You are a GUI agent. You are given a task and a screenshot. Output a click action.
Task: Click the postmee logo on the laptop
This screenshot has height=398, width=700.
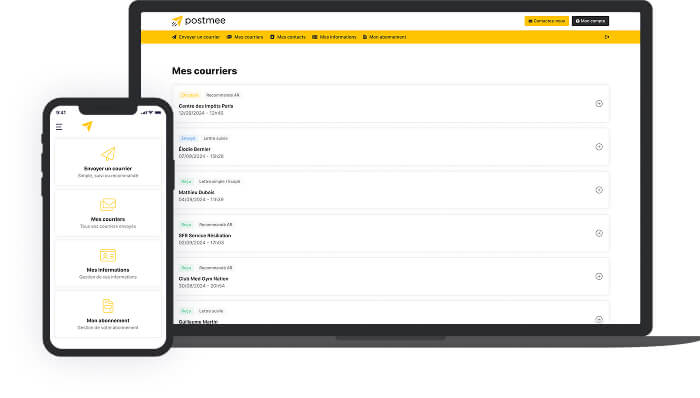(x=198, y=21)
